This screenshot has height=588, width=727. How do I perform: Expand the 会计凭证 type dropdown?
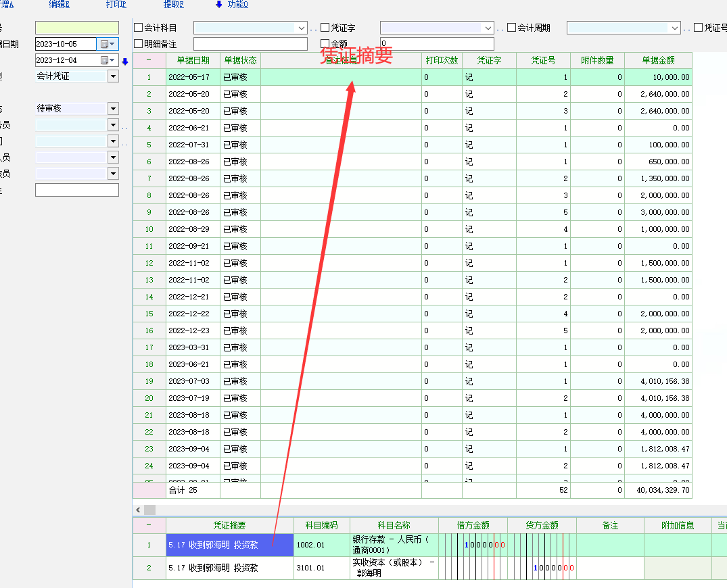click(x=113, y=76)
